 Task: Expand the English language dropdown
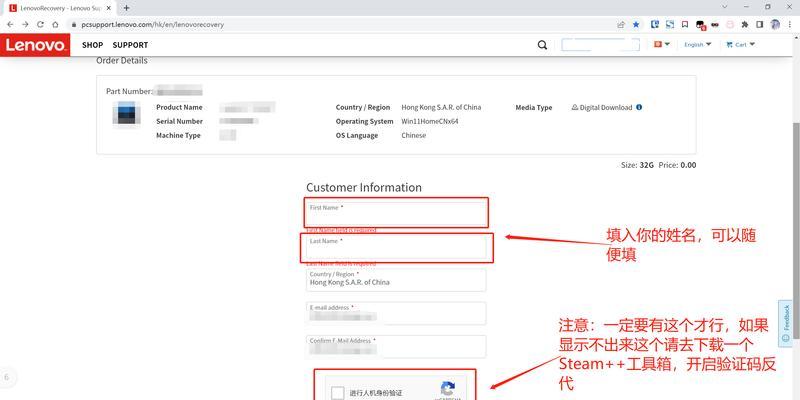click(x=697, y=44)
